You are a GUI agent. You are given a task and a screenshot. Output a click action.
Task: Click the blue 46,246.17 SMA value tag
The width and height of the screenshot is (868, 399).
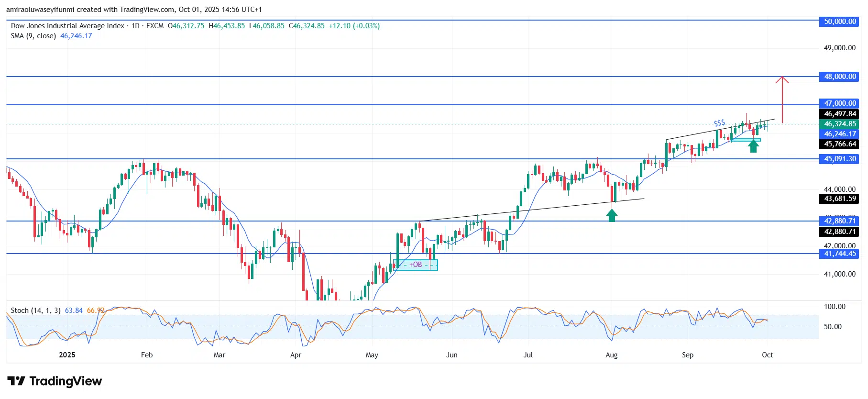pyautogui.click(x=840, y=134)
